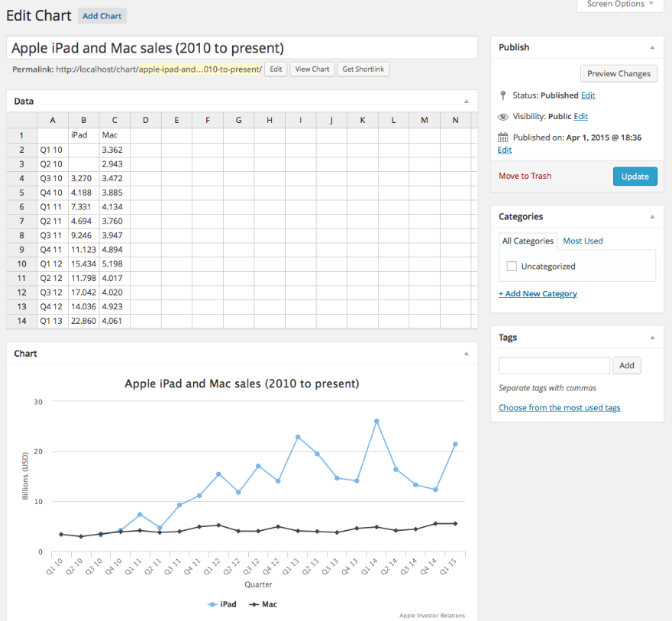Collapse the Data panel arrow

tap(466, 102)
